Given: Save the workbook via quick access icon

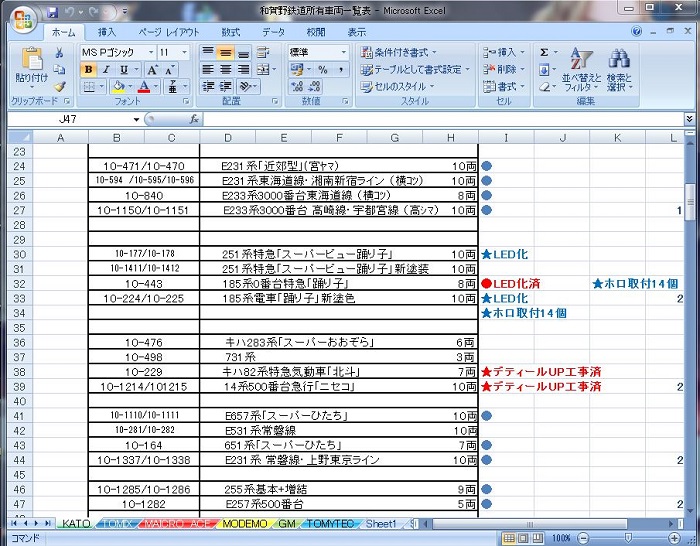Looking at the screenshot, I should tap(52, 12).
